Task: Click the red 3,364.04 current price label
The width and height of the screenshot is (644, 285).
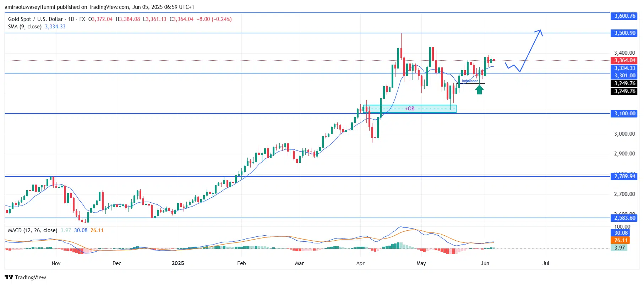Action: [x=624, y=60]
